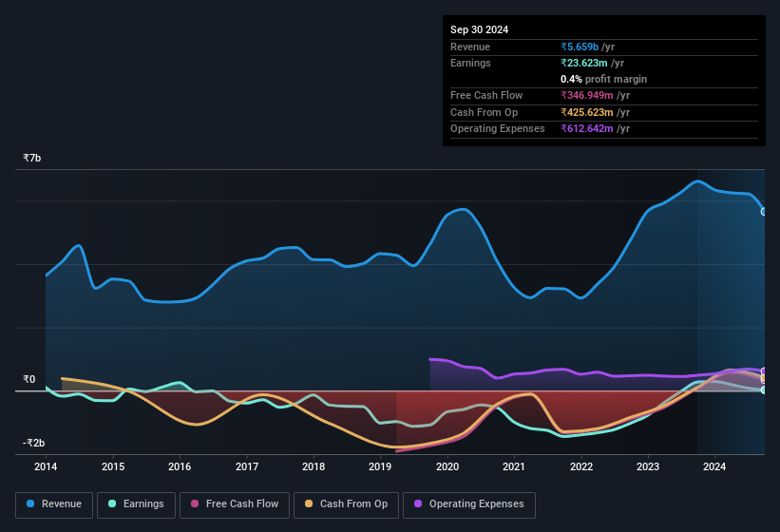Click the ₹5.659b revenue value
Image resolution: width=780 pixels, height=532 pixels.
[580, 47]
